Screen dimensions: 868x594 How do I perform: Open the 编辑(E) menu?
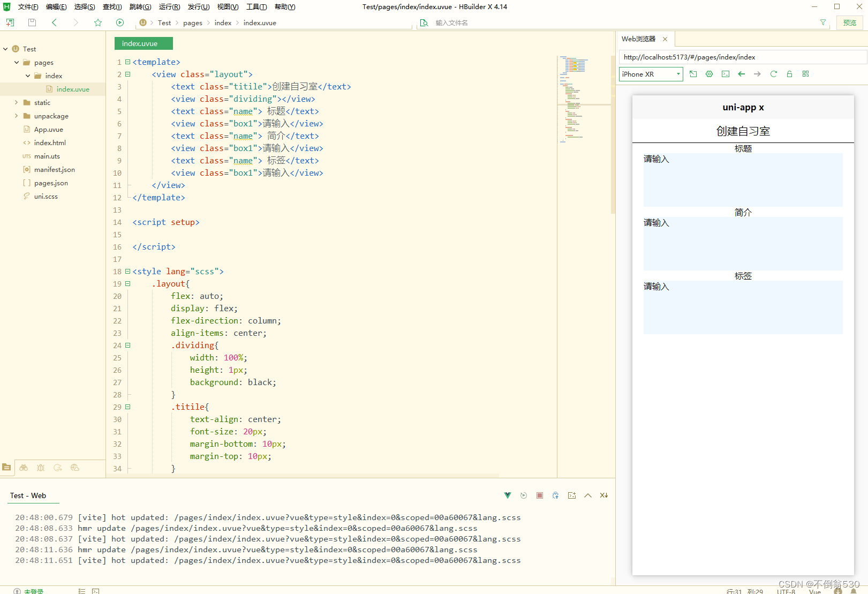click(x=56, y=7)
